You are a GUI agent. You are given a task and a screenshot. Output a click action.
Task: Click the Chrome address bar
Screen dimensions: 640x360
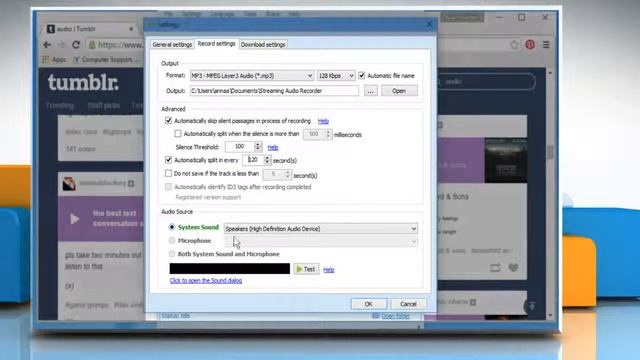116,45
